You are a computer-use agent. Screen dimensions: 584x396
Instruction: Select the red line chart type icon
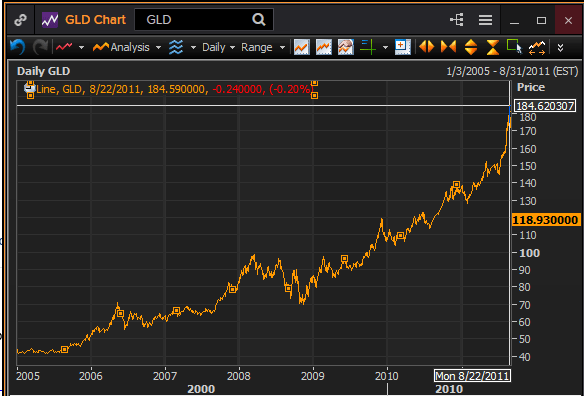point(64,47)
